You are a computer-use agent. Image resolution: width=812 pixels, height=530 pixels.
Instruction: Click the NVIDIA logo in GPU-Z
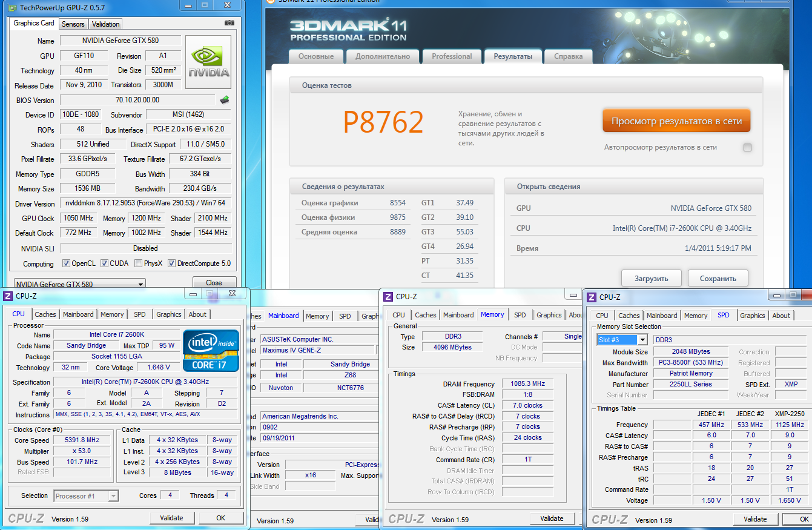coord(208,62)
